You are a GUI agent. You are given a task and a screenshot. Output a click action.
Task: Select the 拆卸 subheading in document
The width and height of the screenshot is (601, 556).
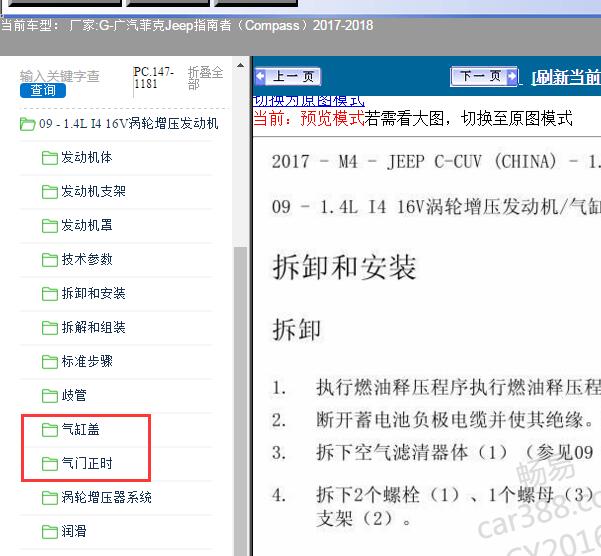[x=296, y=330]
